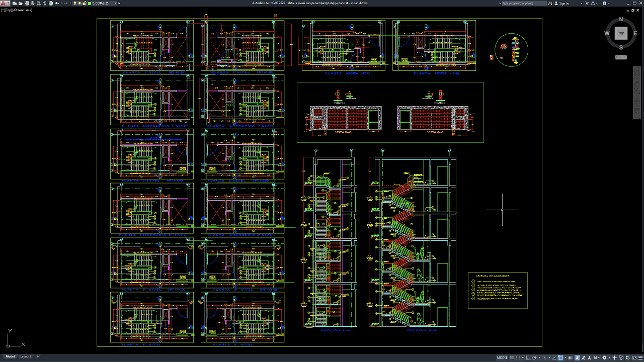
Task: Open the AutoCAD application menu button
Action: 5,3
